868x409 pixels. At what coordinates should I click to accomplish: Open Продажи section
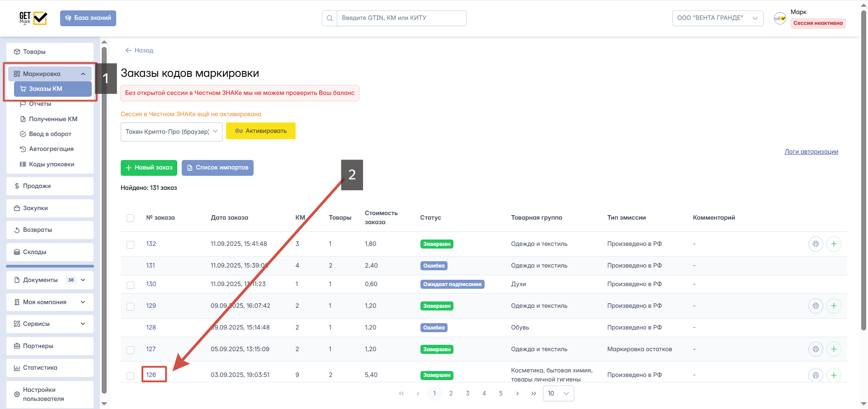point(50,186)
